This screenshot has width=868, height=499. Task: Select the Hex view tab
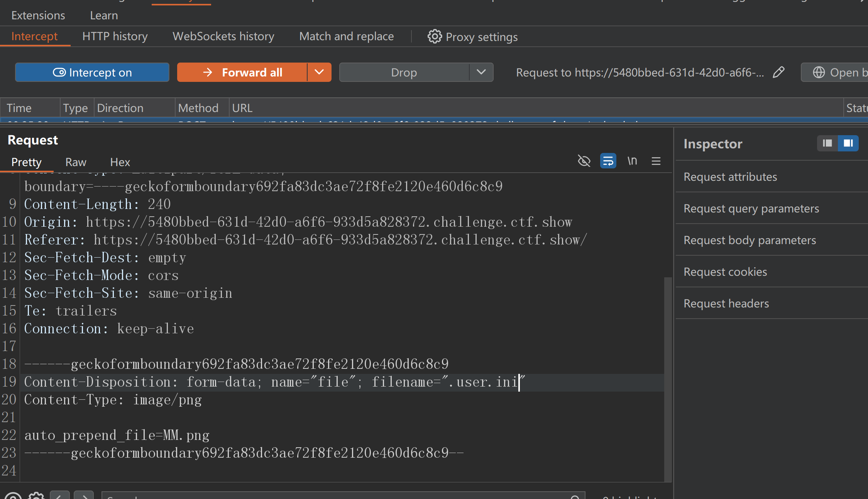120,162
